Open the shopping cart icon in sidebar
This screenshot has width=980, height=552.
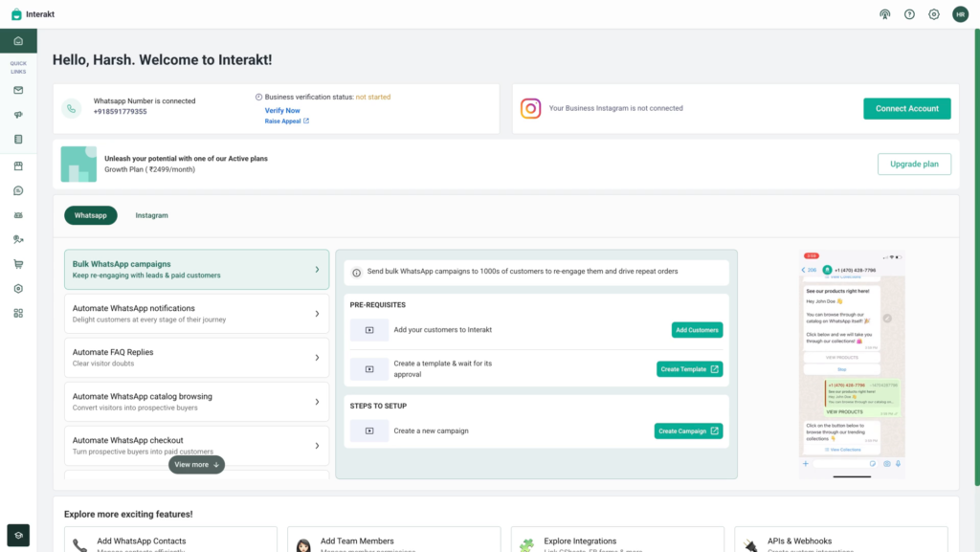click(18, 264)
